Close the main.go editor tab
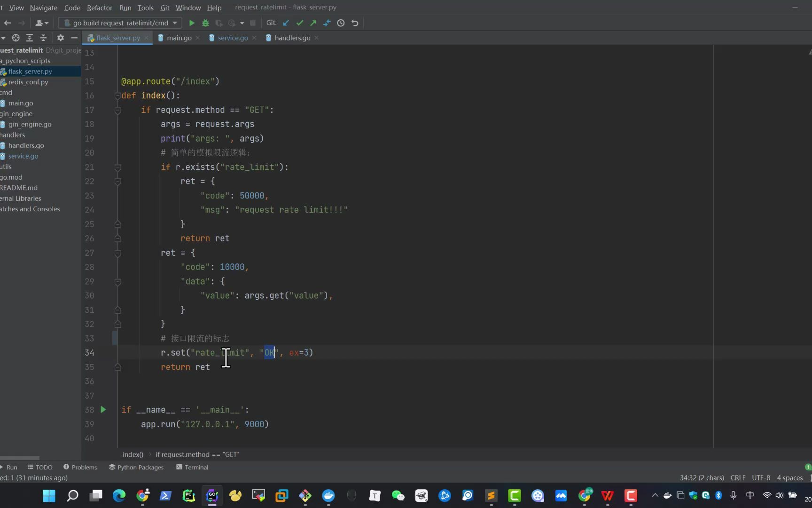Viewport: 812px width, 508px height. pos(198,38)
